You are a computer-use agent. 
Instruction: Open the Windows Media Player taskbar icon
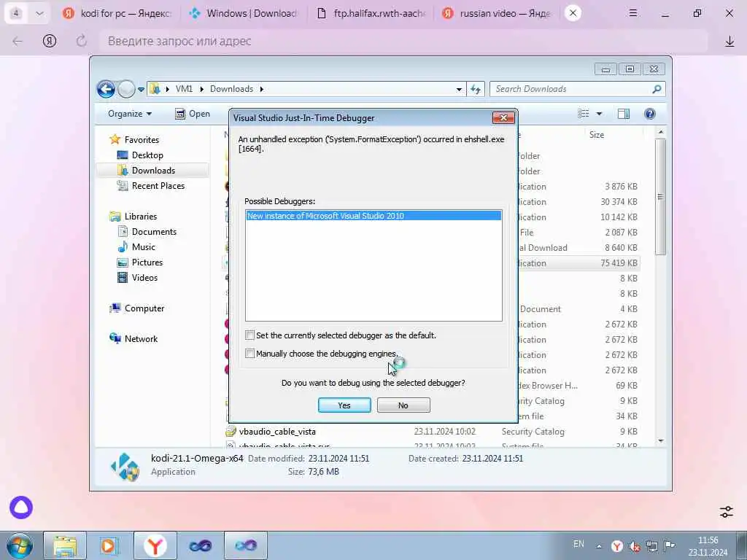point(109,545)
